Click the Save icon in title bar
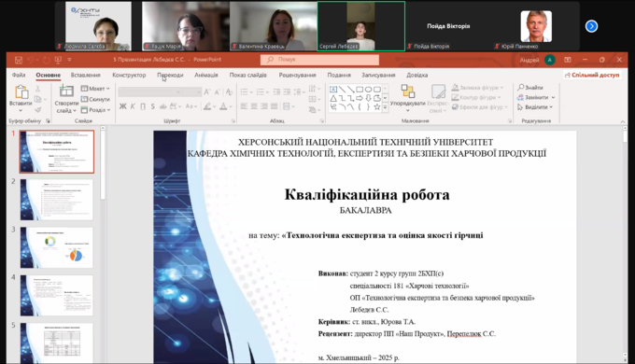Image resolution: width=635 pixels, height=364 pixels. coord(19,60)
